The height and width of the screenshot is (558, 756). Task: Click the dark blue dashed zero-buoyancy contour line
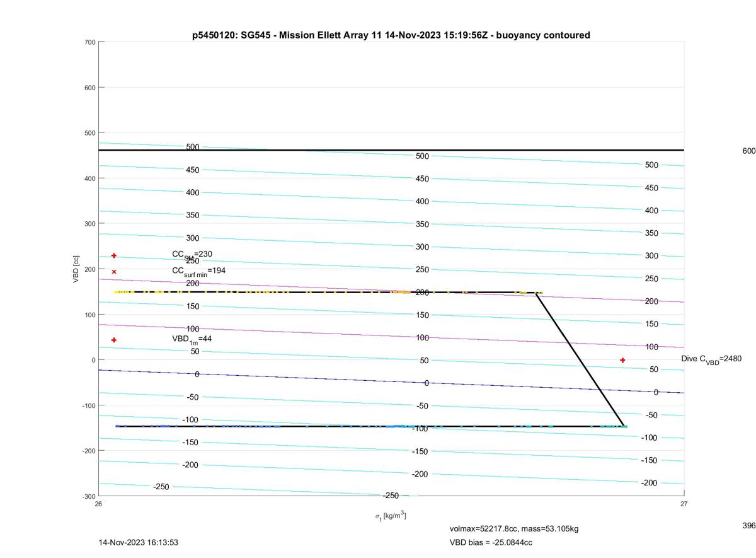(x=391, y=381)
